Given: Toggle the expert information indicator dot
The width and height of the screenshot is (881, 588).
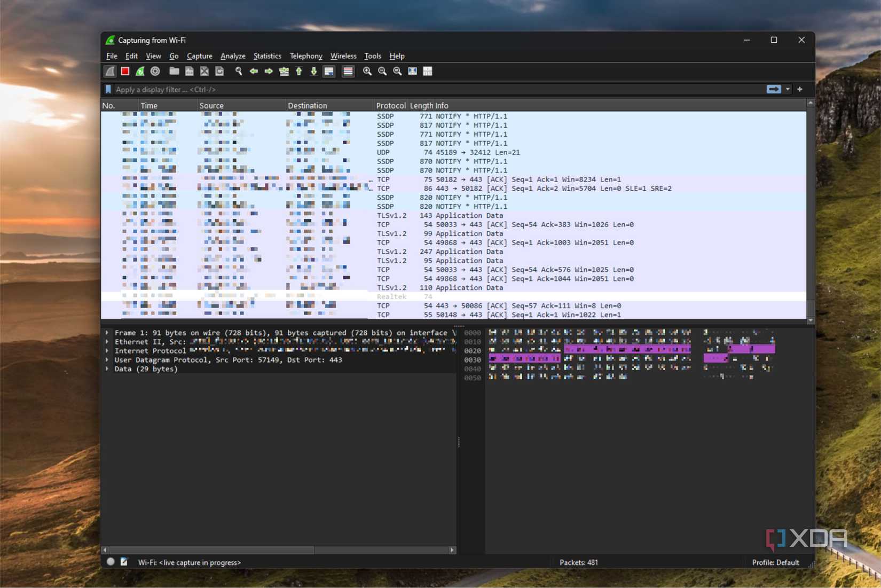Looking at the screenshot, I should pyautogui.click(x=111, y=561).
